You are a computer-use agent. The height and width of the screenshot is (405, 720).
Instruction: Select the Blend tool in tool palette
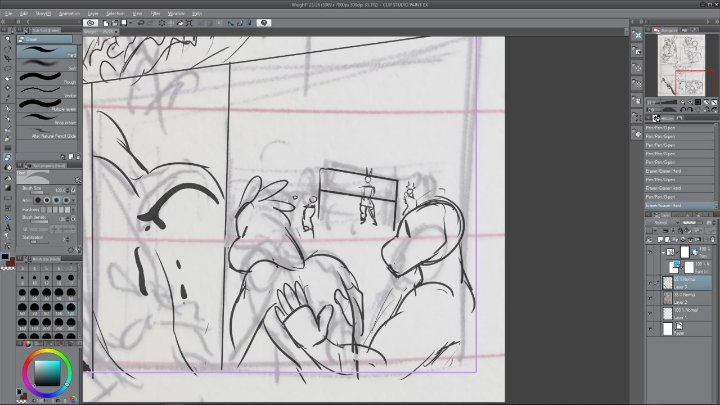8,168
